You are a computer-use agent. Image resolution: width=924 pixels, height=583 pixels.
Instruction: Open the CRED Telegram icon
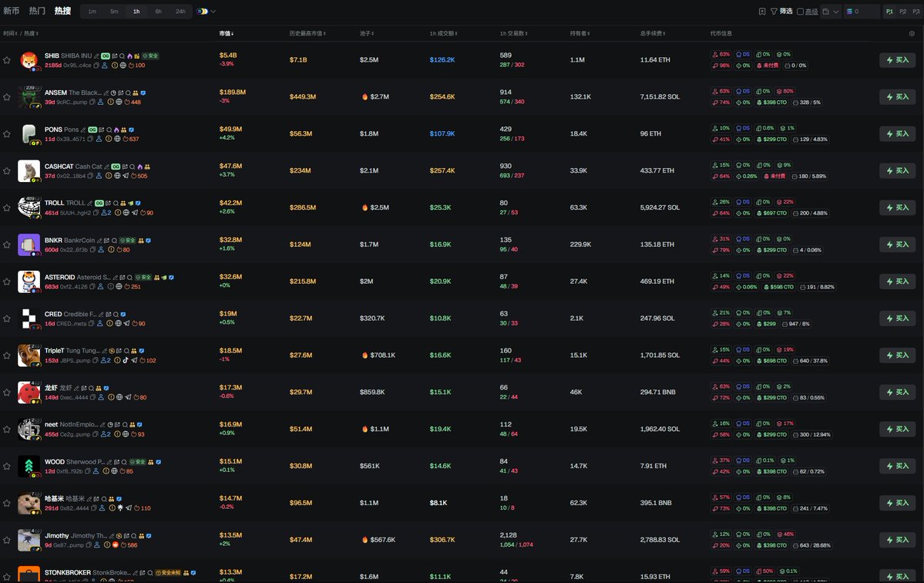[x=126, y=323]
